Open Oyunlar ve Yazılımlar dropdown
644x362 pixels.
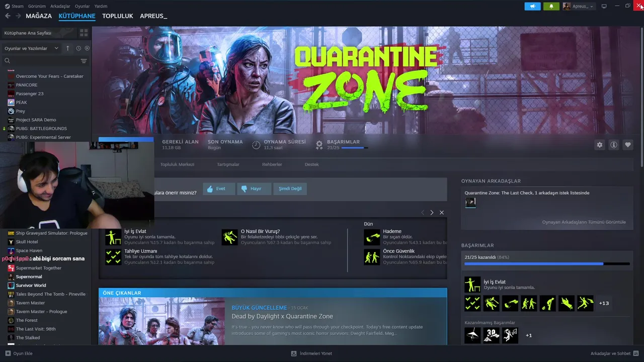click(31, 48)
